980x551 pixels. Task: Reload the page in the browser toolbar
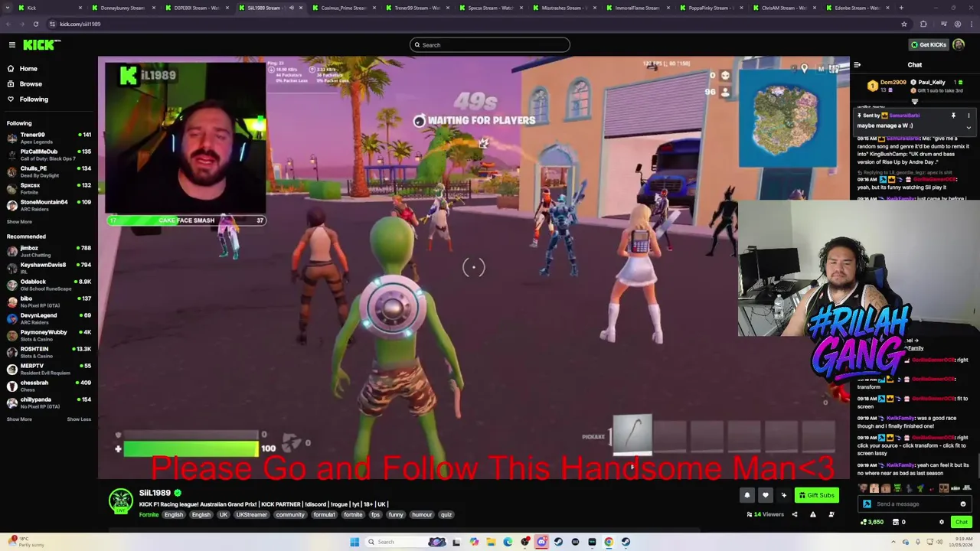pyautogui.click(x=35, y=24)
